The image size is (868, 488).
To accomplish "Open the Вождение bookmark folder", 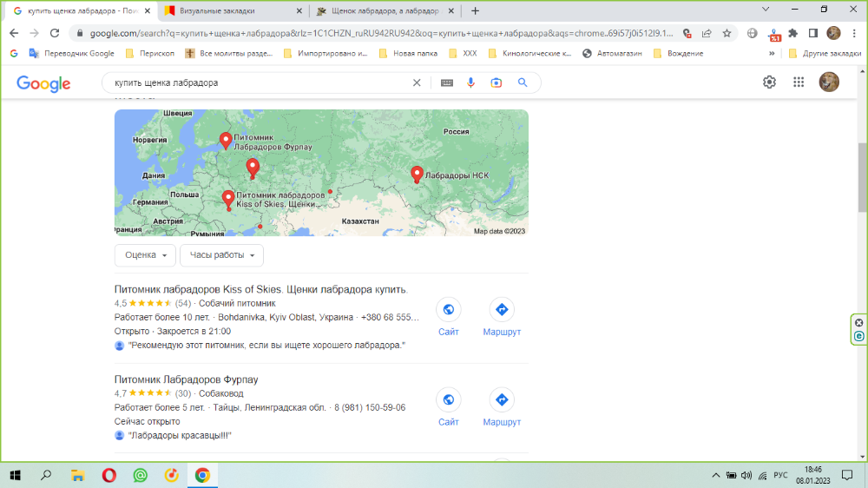I will coord(678,53).
